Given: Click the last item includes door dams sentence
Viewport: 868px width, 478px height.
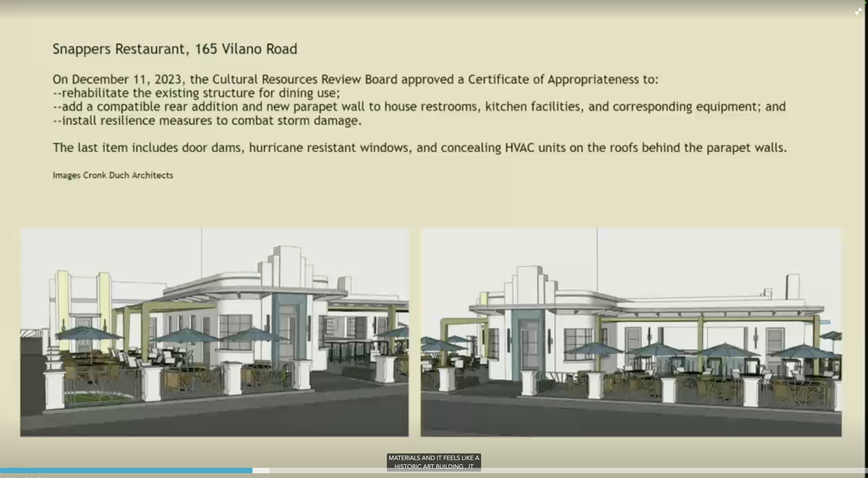Looking at the screenshot, I should pyautogui.click(x=420, y=148).
